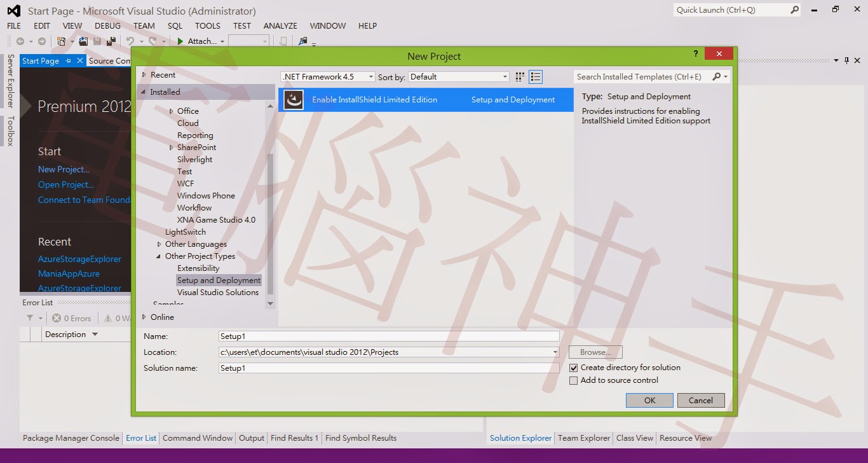Click the New Project toolbar icon
868x463 pixels.
[62, 41]
